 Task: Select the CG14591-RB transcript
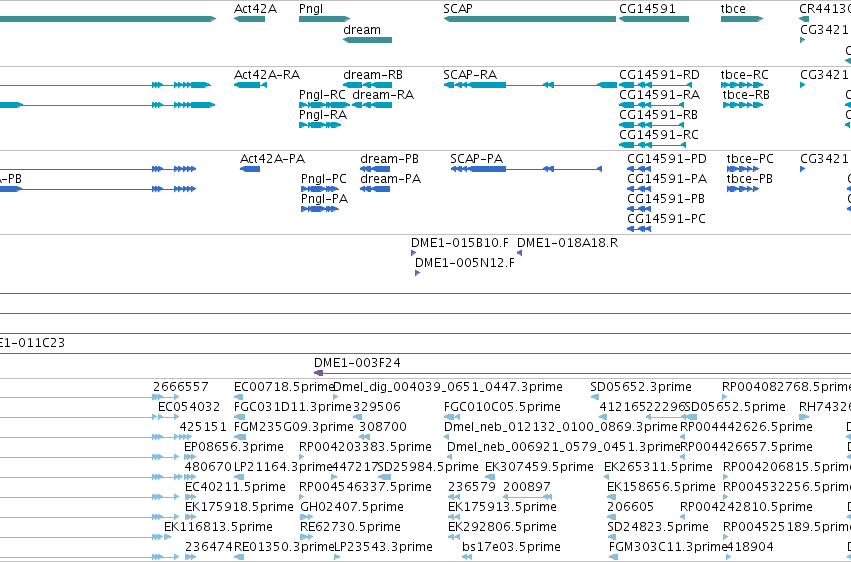[651, 125]
